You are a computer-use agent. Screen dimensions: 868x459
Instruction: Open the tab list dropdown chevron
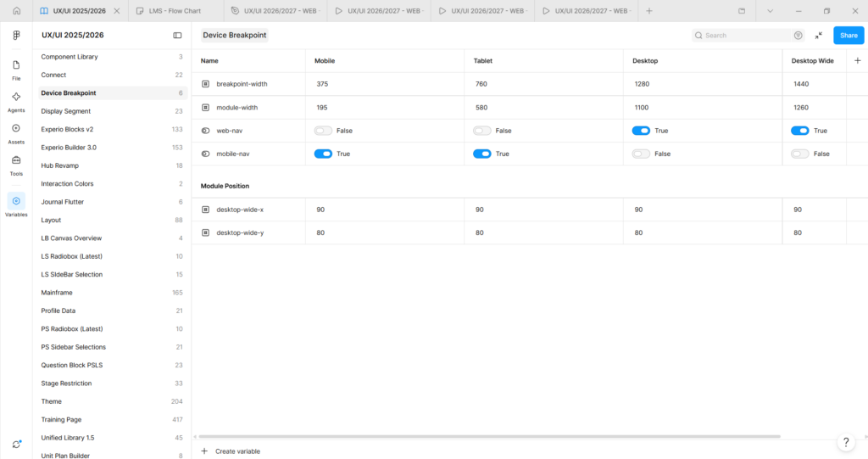(x=770, y=10)
